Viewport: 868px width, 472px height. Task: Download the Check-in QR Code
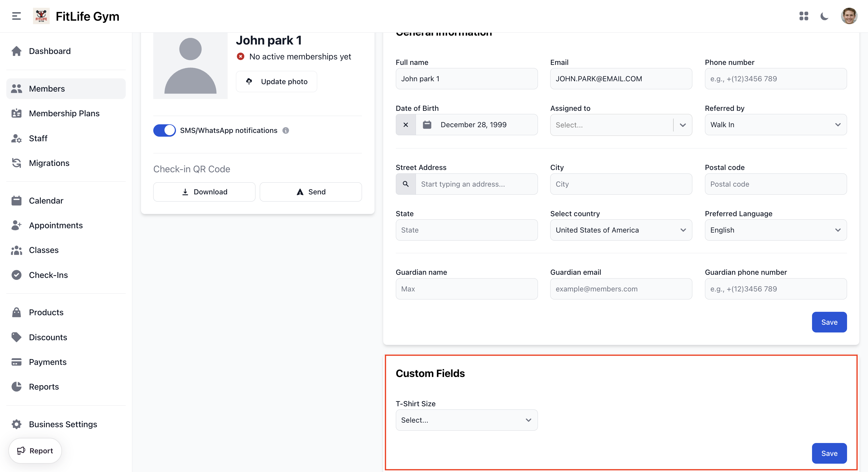coord(204,191)
